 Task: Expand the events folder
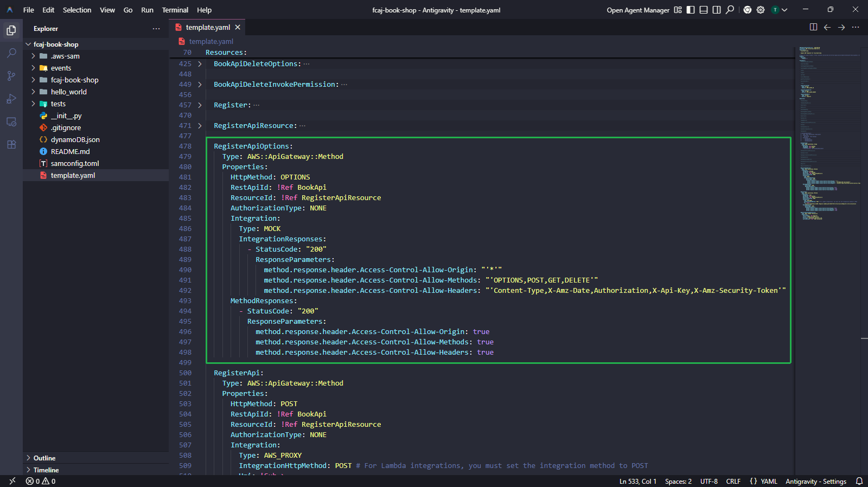point(95,68)
